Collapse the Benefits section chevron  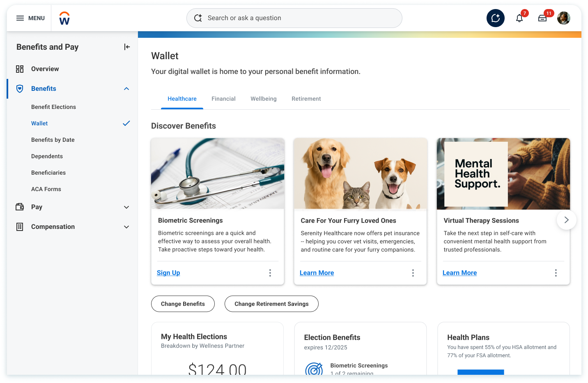click(126, 89)
